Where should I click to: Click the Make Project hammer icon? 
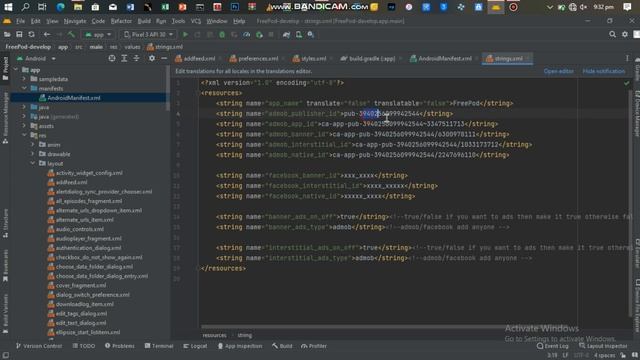tap(71, 35)
